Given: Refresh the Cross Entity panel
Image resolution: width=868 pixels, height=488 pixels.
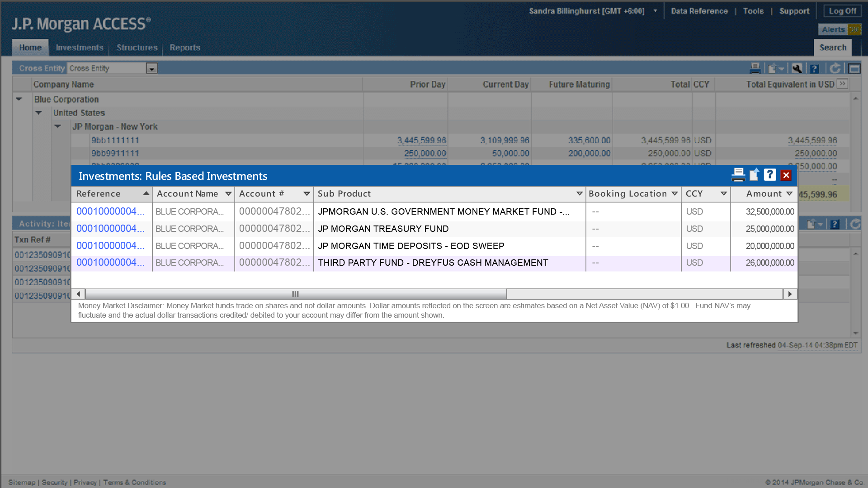Looking at the screenshot, I should (835, 68).
